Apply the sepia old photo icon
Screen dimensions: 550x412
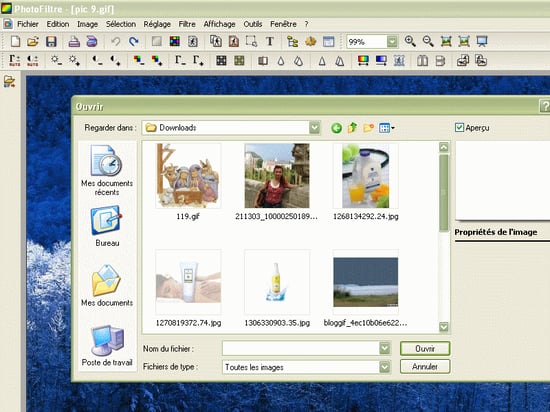[239, 61]
